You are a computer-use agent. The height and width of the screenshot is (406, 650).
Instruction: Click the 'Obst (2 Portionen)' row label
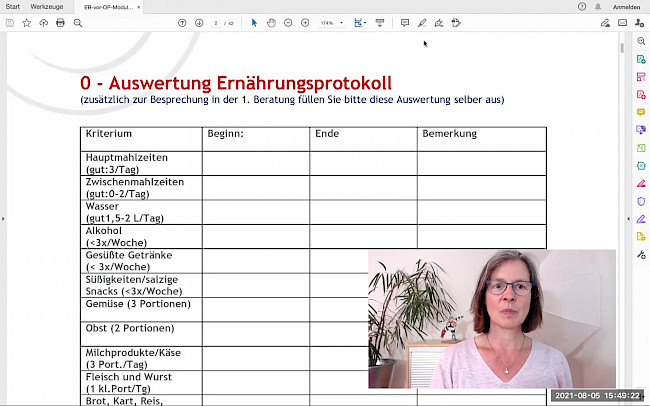130,328
